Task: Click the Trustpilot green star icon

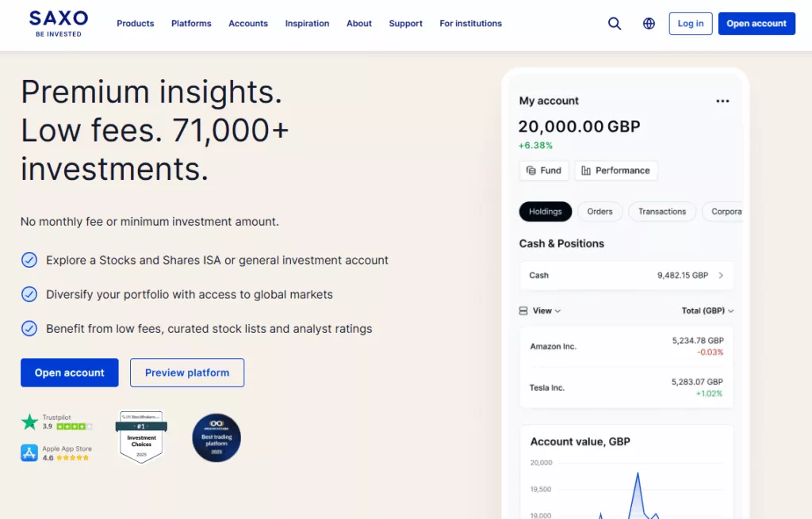Action: (x=29, y=422)
